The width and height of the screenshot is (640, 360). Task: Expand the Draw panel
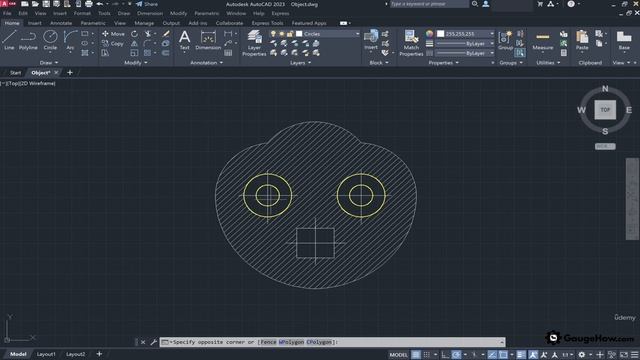point(49,63)
